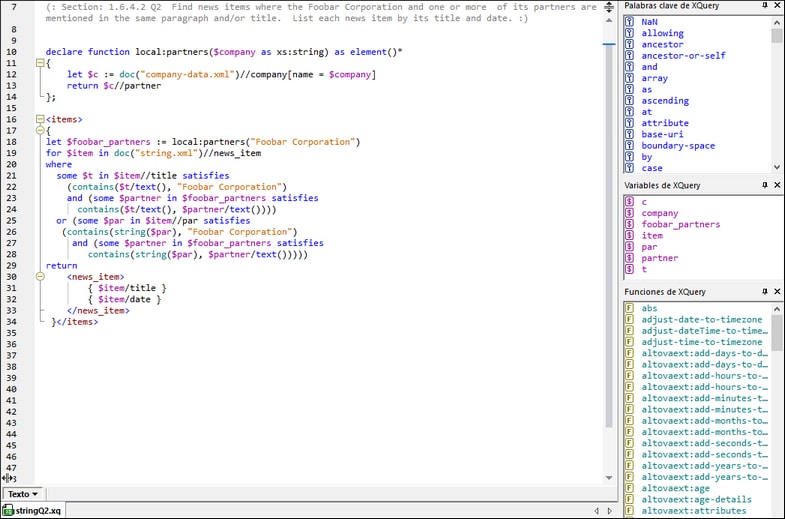Click the key icon next to 'ancestor'
The image size is (785, 519).
point(629,45)
